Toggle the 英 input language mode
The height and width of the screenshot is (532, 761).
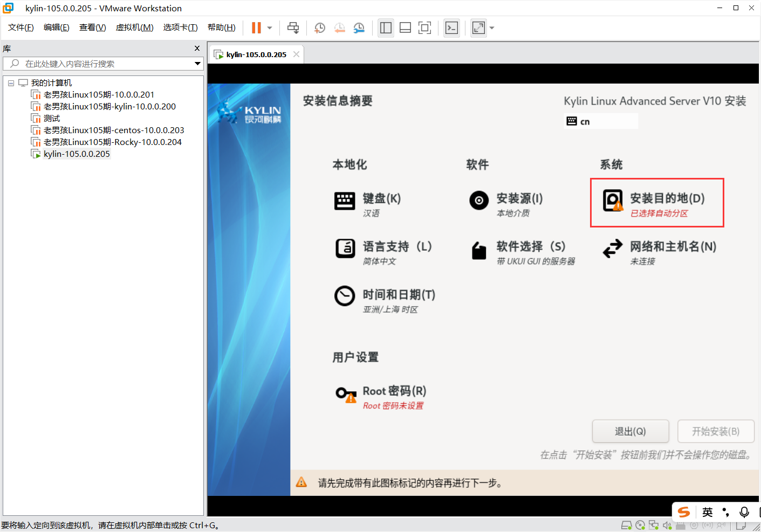(708, 512)
